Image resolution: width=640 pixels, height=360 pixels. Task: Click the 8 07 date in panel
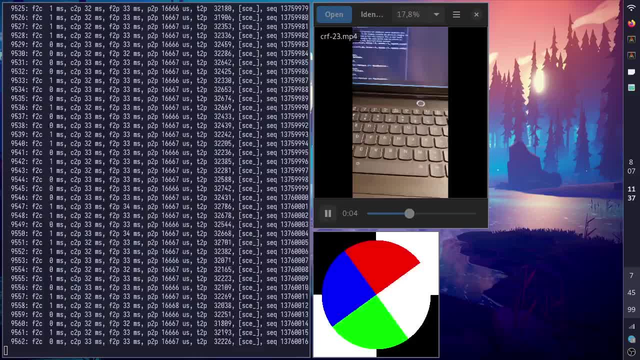(x=631, y=167)
